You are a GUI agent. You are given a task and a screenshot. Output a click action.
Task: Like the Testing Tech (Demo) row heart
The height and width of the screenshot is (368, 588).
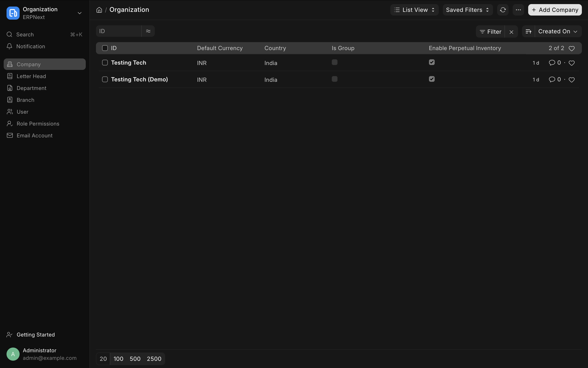click(x=572, y=80)
